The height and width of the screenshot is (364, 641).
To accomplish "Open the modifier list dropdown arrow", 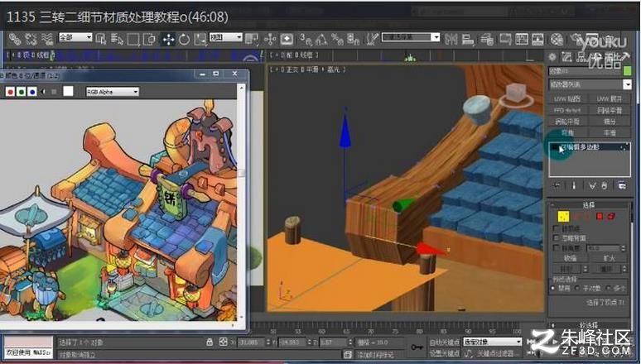I will pyautogui.click(x=627, y=84).
